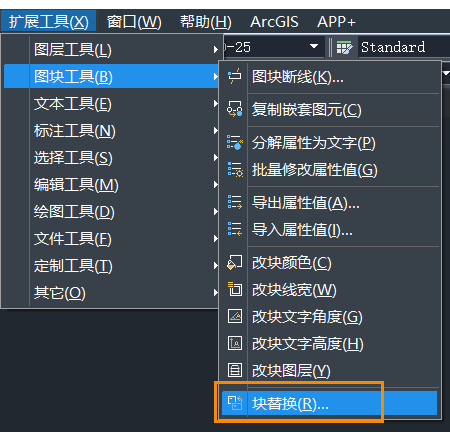
Task: Expand the 图层工具(L) submenu arrow
Action: click(215, 50)
